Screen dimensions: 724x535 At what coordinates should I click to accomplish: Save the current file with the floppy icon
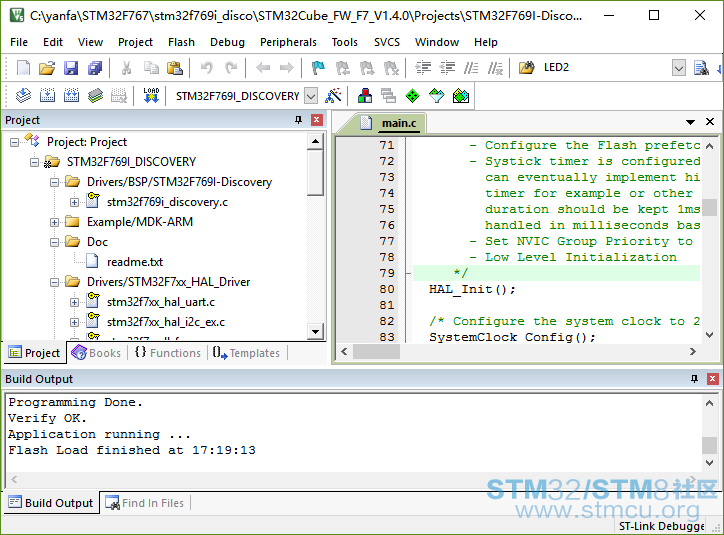(71, 68)
